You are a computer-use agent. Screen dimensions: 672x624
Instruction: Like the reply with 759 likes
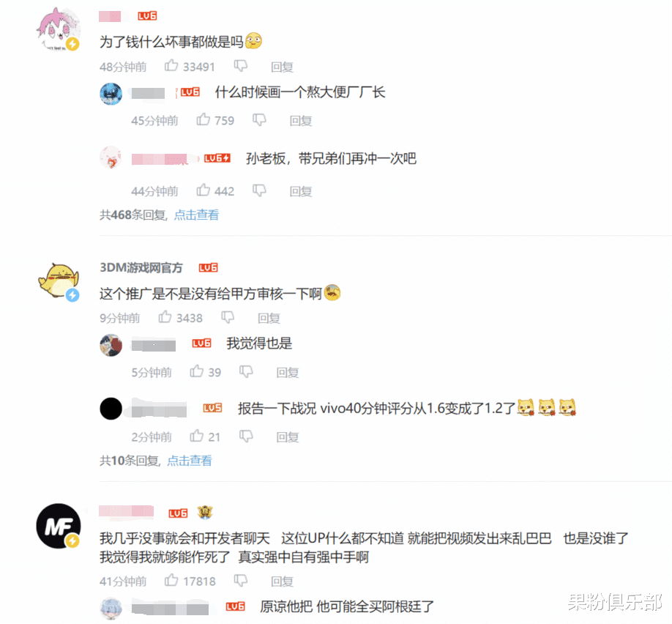204,119
